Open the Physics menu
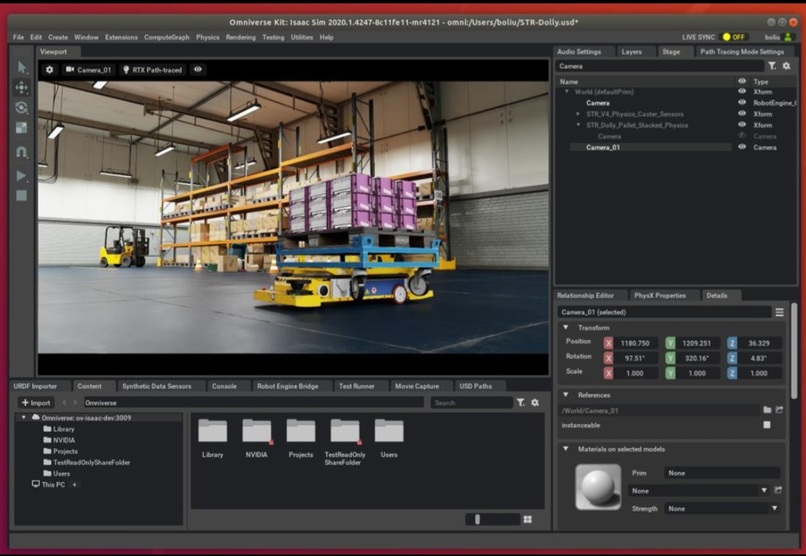 [x=208, y=37]
